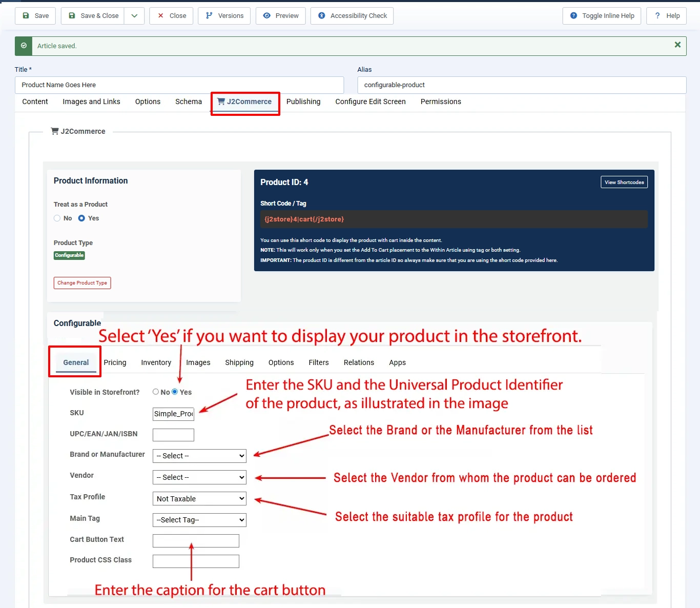
Task: Select the J2Commerce tab
Action: 245,102
